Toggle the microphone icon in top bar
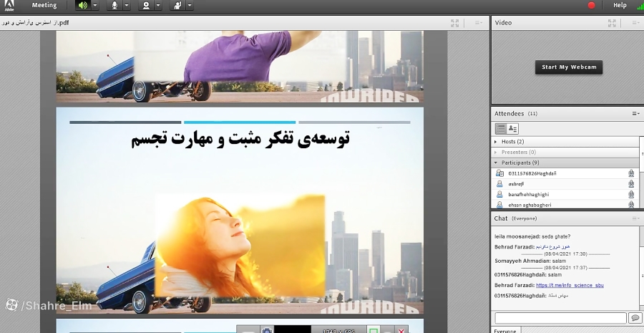 click(114, 5)
